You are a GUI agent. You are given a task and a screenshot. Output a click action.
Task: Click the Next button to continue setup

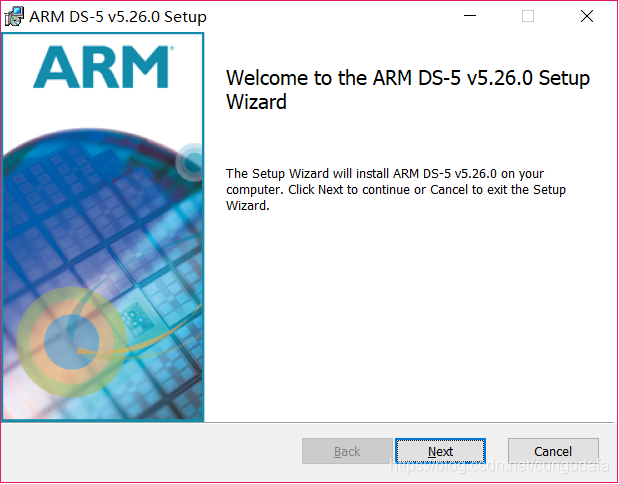click(x=440, y=451)
